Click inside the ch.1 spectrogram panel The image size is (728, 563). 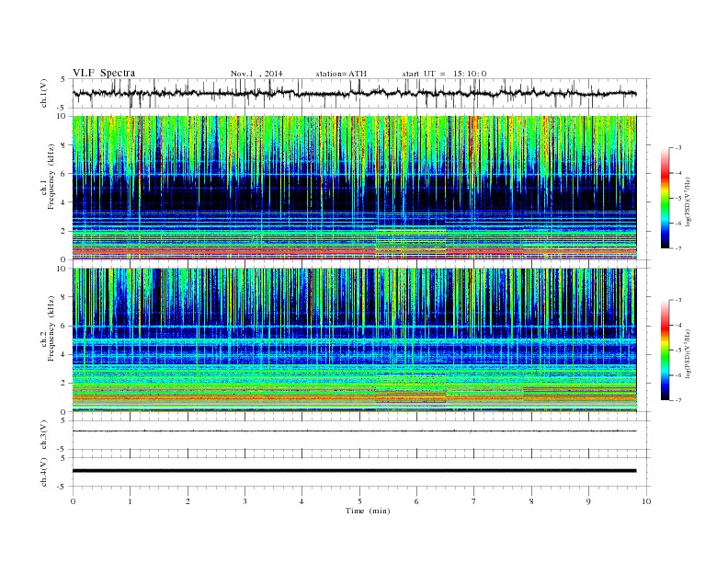tap(354, 188)
